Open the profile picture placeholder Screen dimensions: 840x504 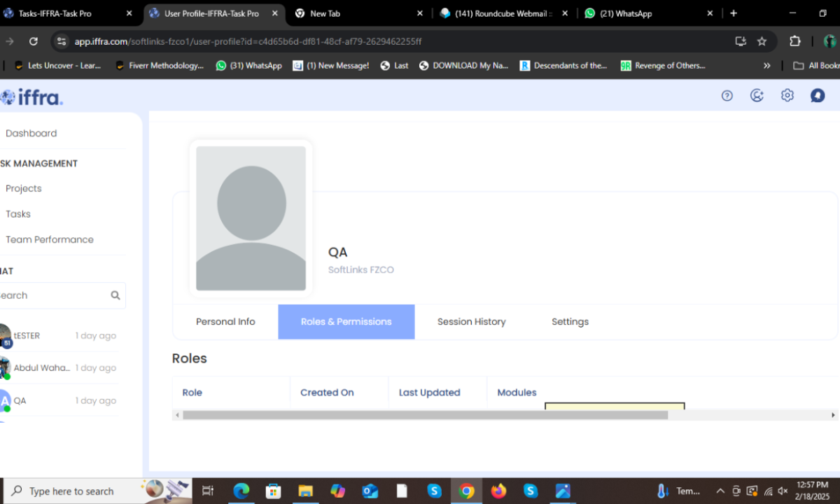[251, 218]
